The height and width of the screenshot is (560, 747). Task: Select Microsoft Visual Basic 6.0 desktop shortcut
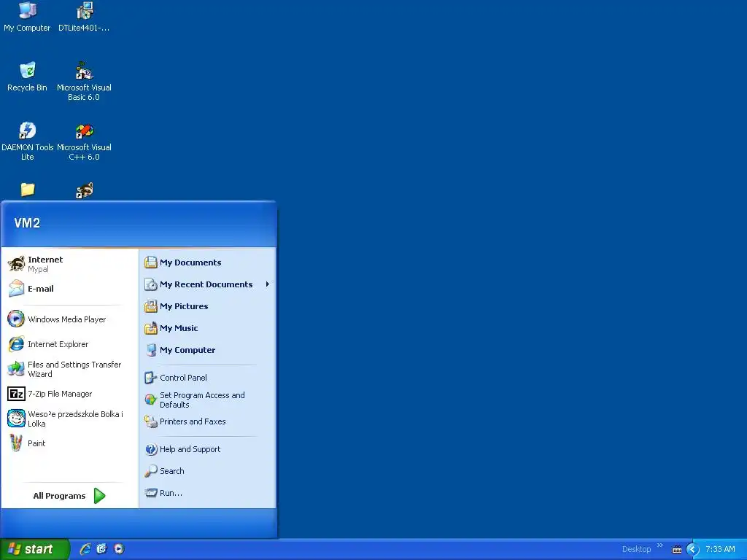pos(85,82)
